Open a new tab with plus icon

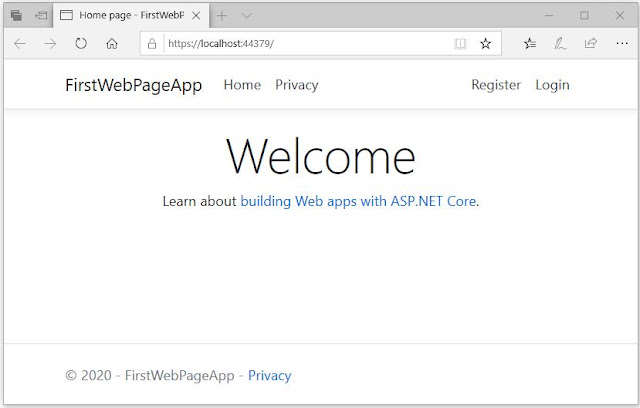[222, 16]
